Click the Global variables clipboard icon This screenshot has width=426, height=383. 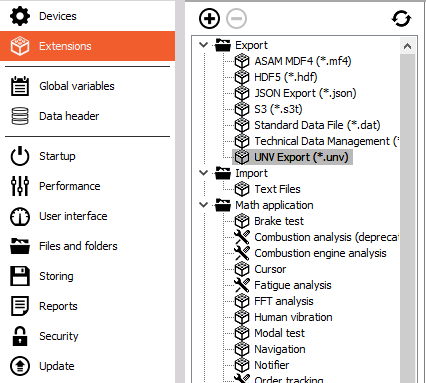point(20,86)
